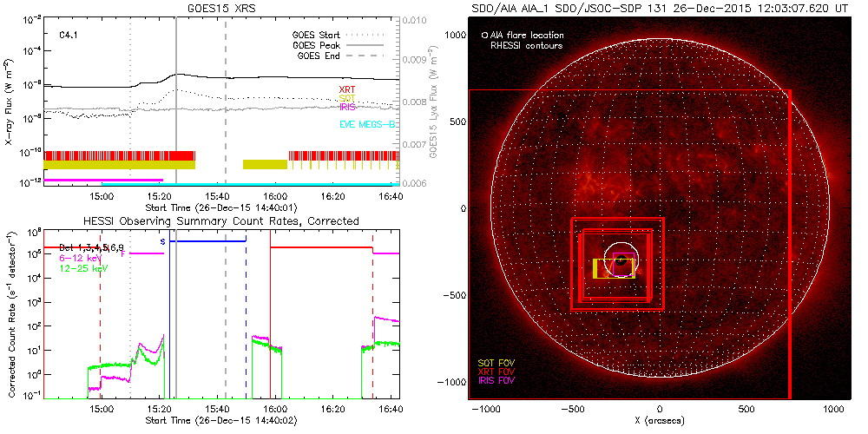This screenshot has height=434, width=868.
Task: Click the red XRT label in the GOES plot
Action: coord(347,90)
